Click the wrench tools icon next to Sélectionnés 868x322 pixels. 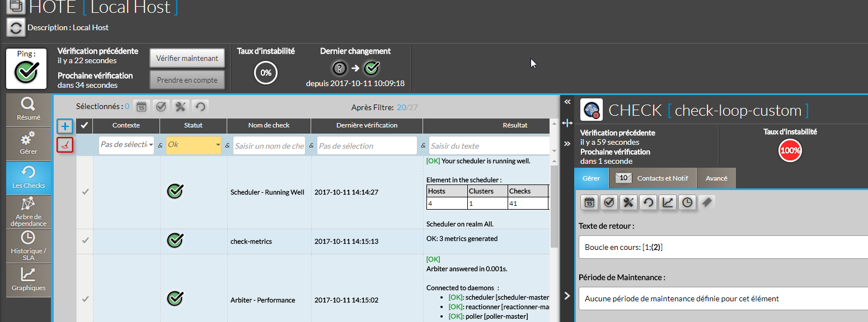180,106
